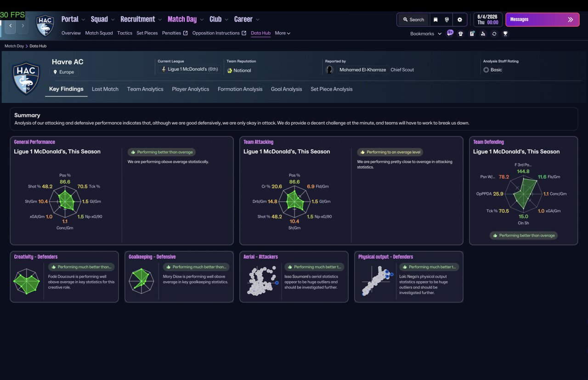Click the Ligue 1 McDonald's (6th) league link
Screen dimensions: 588x380
[189, 69]
